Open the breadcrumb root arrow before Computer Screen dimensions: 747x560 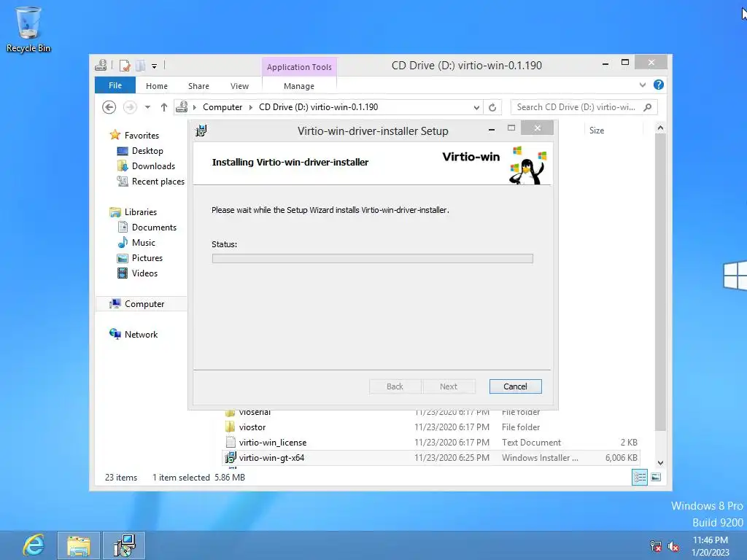194,107
